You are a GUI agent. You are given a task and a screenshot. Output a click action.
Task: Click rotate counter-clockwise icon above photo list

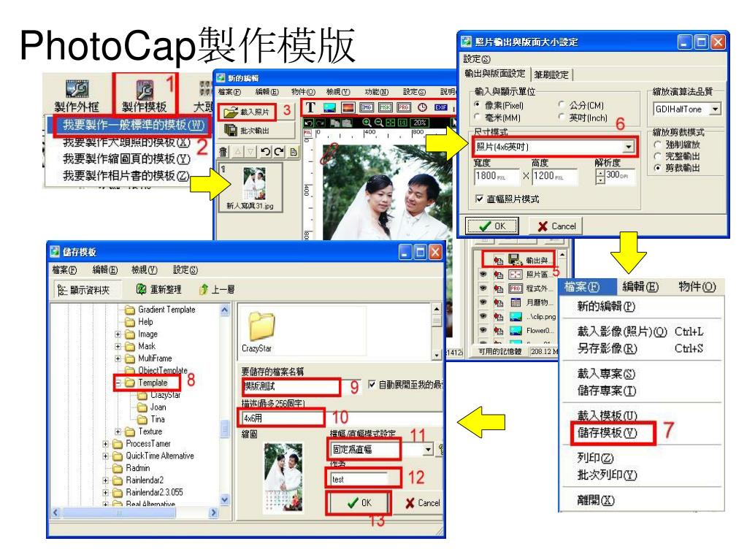coord(265,152)
